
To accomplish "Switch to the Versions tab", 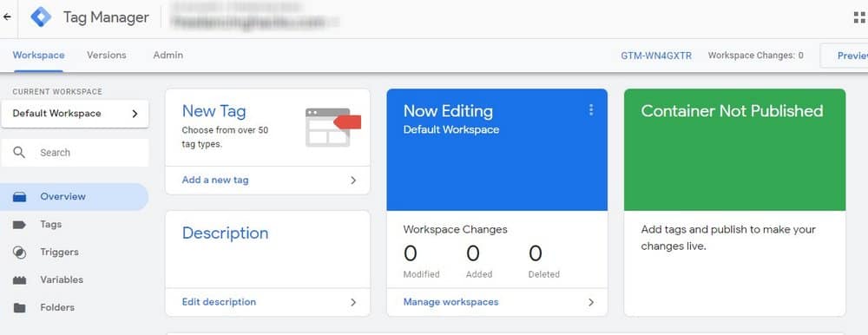I will pyautogui.click(x=106, y=56).
